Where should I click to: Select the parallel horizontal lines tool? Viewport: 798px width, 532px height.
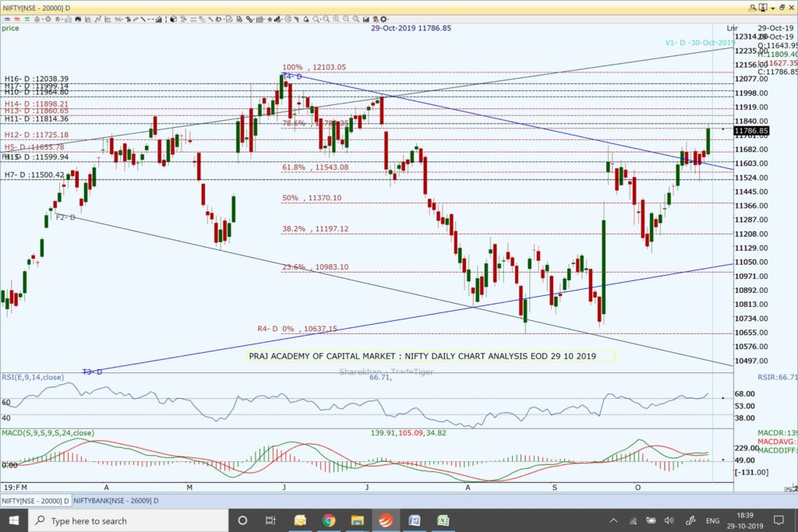point(193,19)
